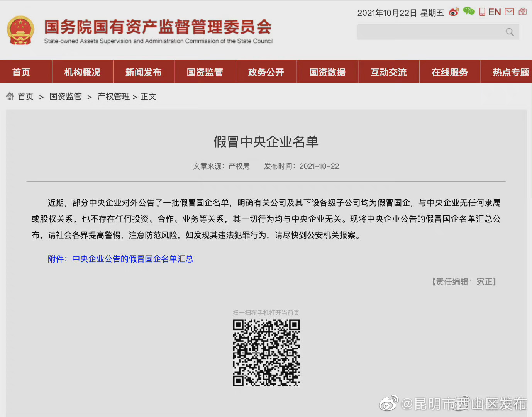Navigate to 国资监管 via the breadcrumb link

tap(65, 97)
